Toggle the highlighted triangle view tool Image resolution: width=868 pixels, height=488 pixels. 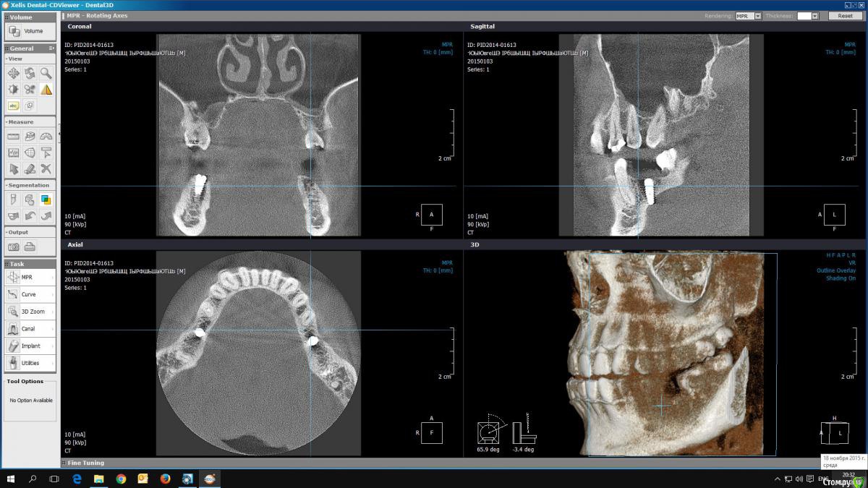coord(46,90)
